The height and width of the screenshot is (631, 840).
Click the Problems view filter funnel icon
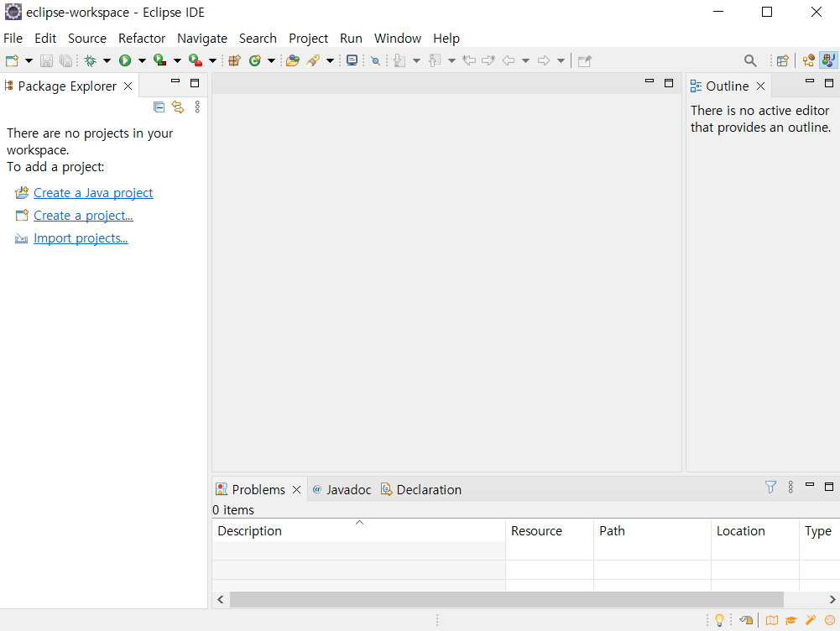point(771,487)
